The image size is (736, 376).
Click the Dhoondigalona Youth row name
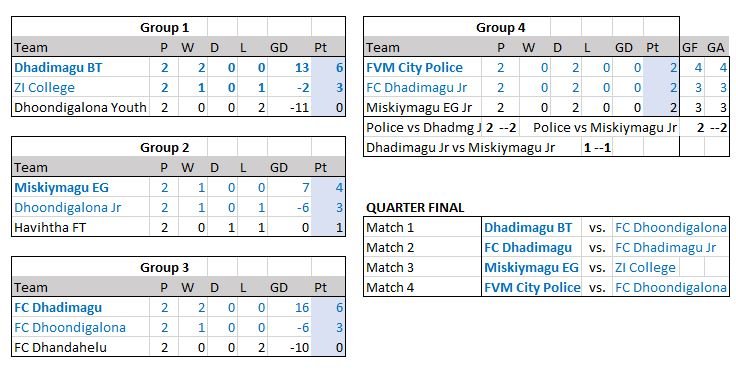(x=80, y=107)
